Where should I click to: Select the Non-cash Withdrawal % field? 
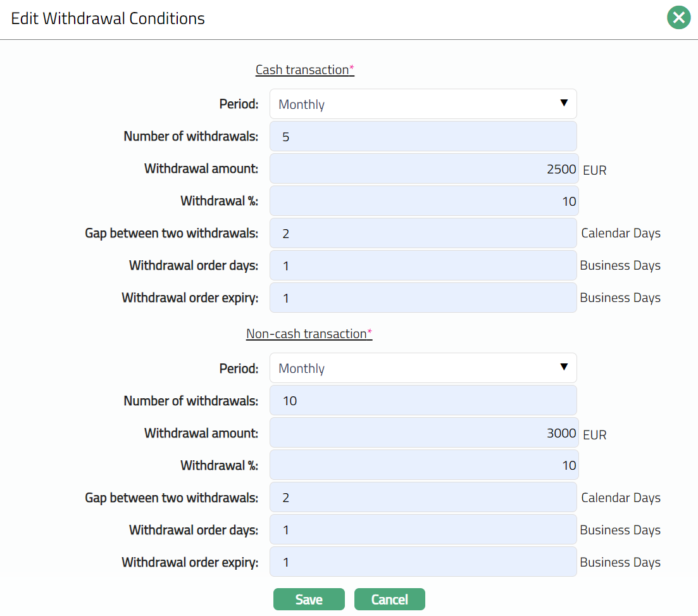click(x=423, y=465)
